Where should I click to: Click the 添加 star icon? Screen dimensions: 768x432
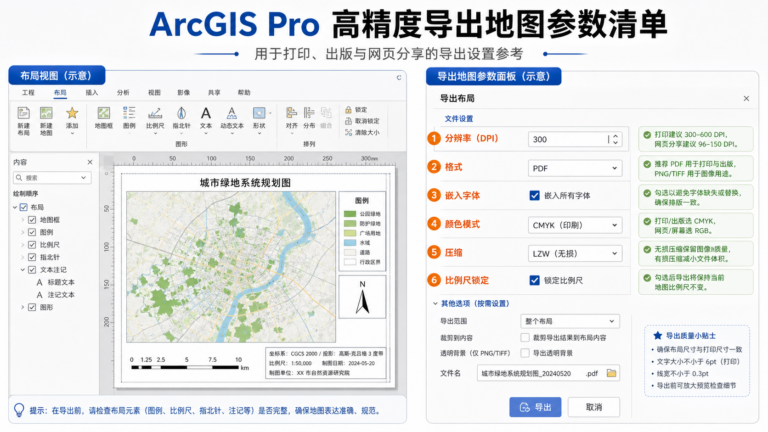pos(72,113)
